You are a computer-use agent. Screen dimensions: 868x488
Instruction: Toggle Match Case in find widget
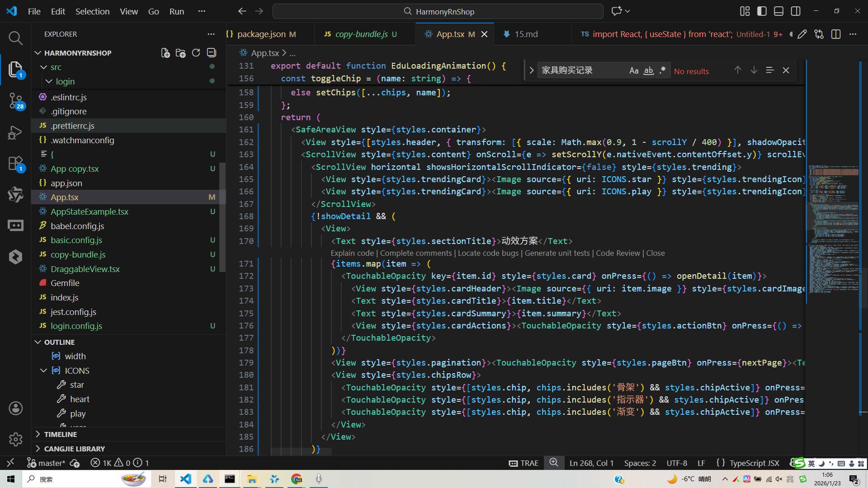pos(633,70)
